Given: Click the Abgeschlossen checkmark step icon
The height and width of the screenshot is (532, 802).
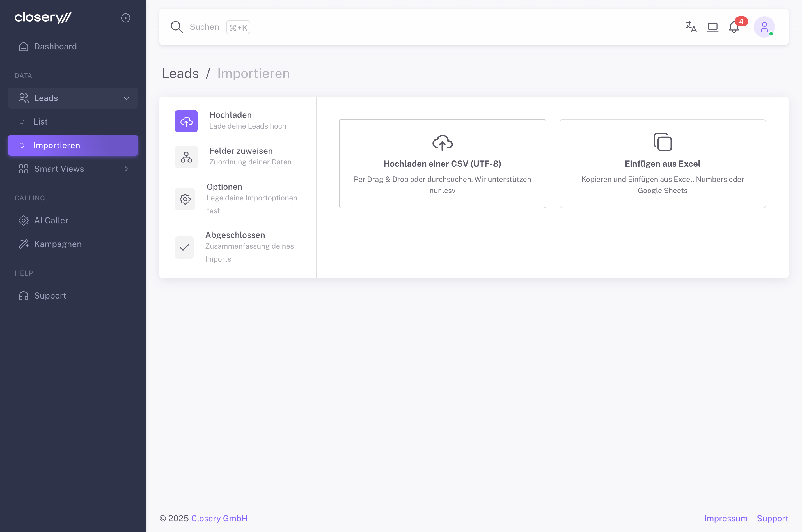Looking at the screenshot, I should (x=184, y=247).
